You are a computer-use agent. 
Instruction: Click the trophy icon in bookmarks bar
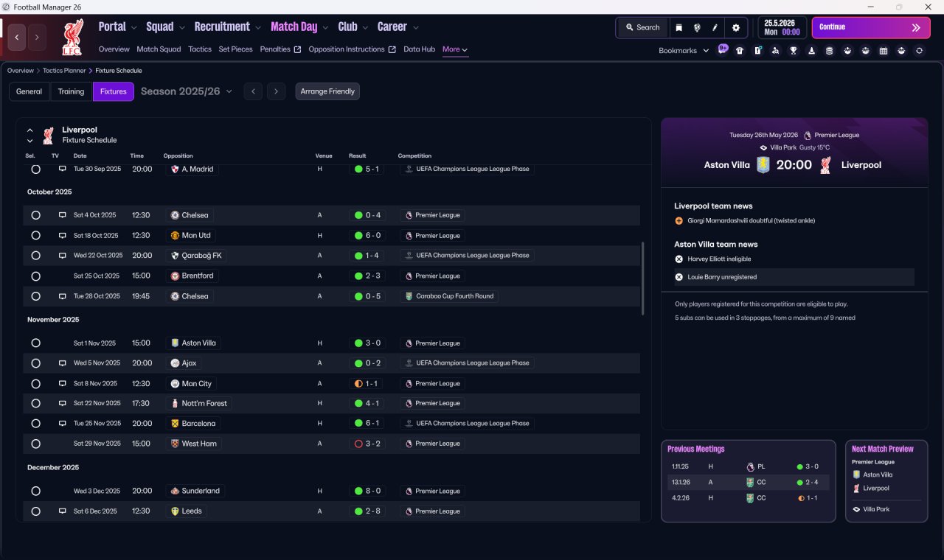(x=794, y=51)
